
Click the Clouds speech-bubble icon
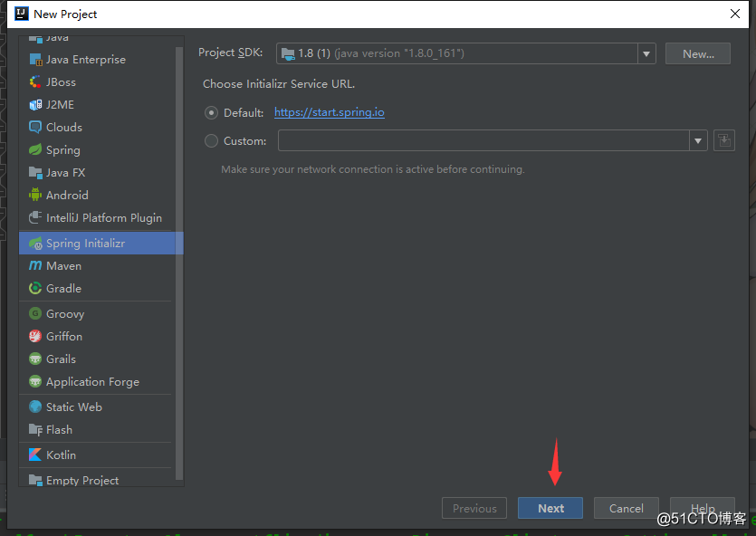35,128
